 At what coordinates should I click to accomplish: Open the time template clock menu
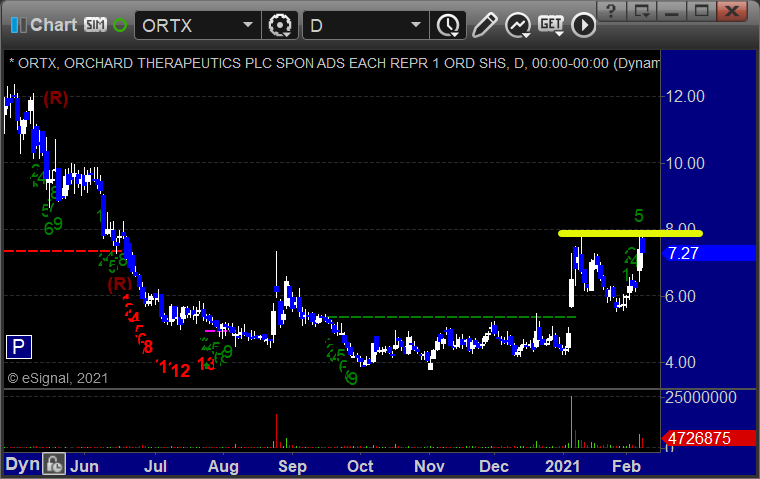pos(447,25)
